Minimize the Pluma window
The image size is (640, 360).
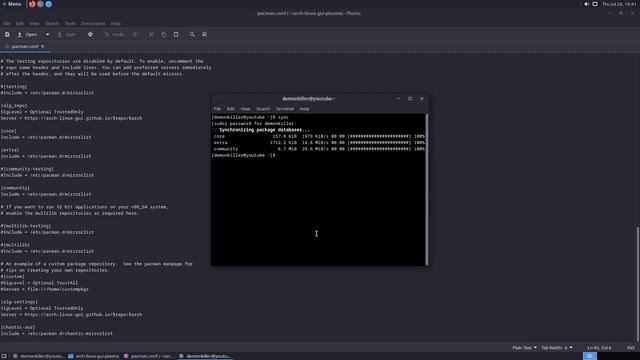pos(609,13)
